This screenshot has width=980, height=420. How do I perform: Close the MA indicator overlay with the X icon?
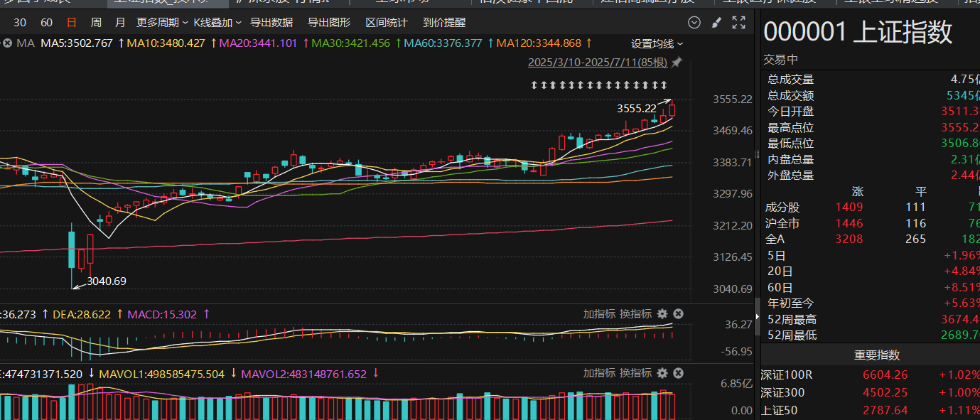7,43
